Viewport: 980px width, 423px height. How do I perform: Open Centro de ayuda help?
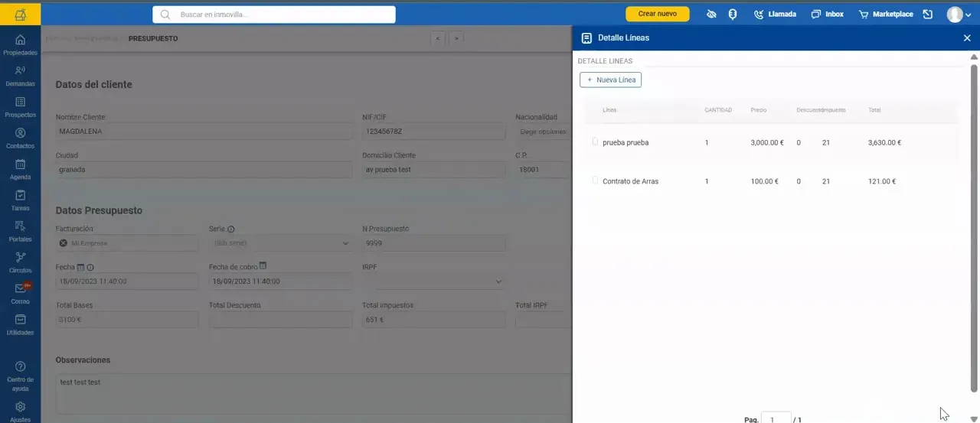click(x=20, y=376)
